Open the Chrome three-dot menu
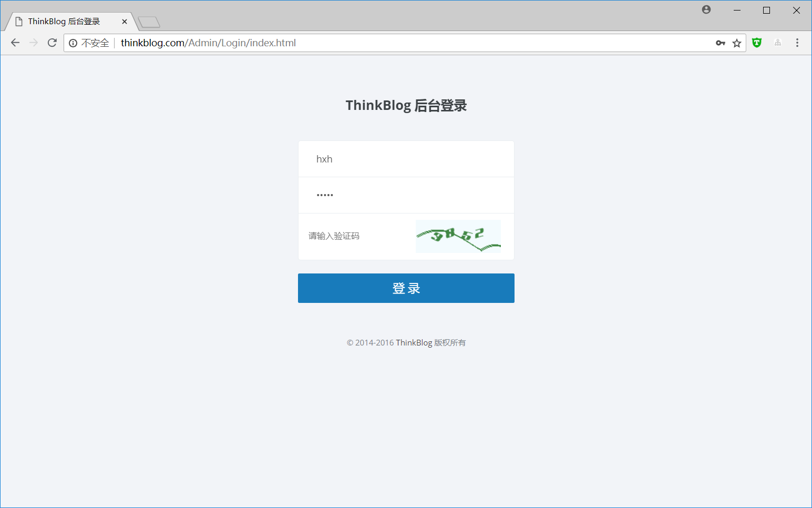Viewport: 812px width, 508px height. coord(797,43)
